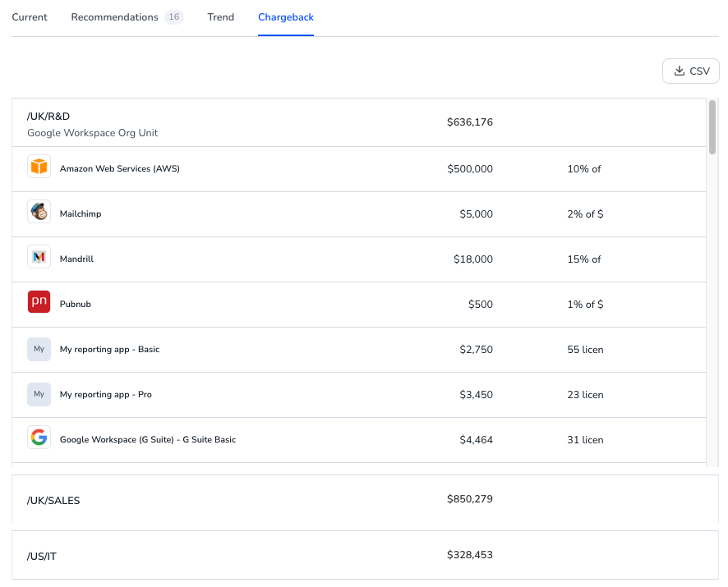This screenshot has width=728, height=587.
Task: Open My reporting app - Basic name
Action: point(109,350)
